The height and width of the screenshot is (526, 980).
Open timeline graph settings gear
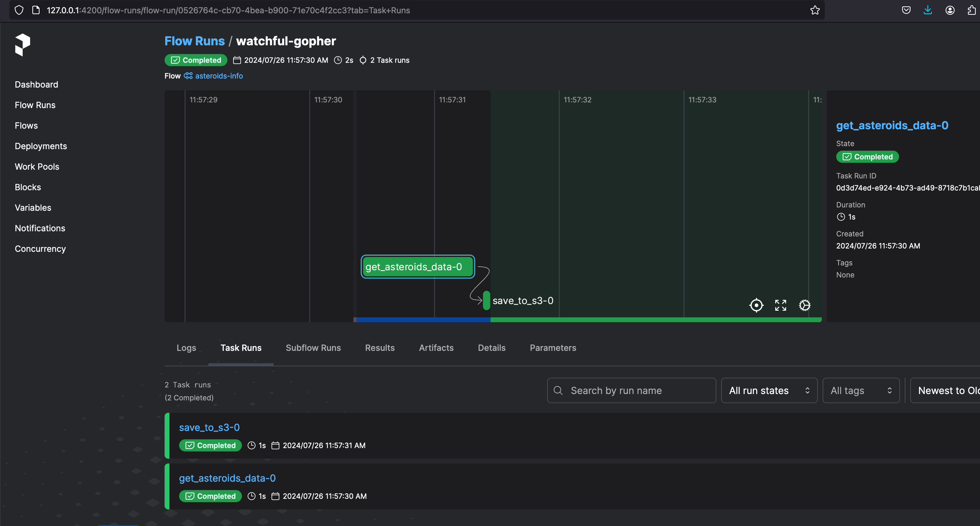pos(805,305)
